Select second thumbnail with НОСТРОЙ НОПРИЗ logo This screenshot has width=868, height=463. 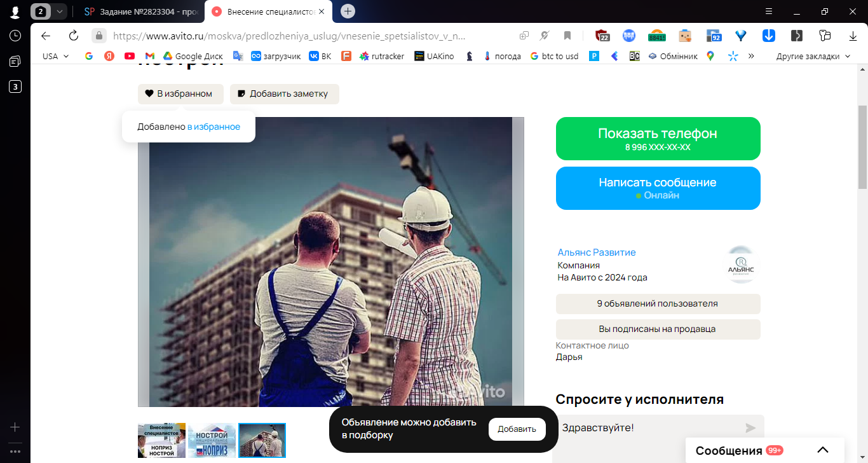(x=212, y=440)
